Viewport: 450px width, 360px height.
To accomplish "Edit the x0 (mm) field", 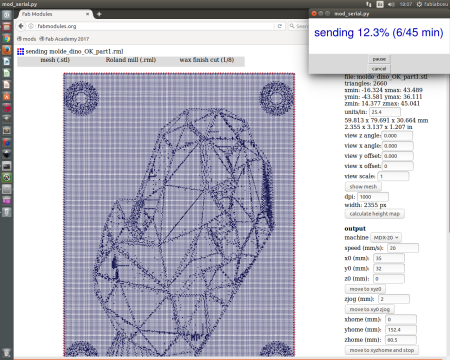I will 389,258.
